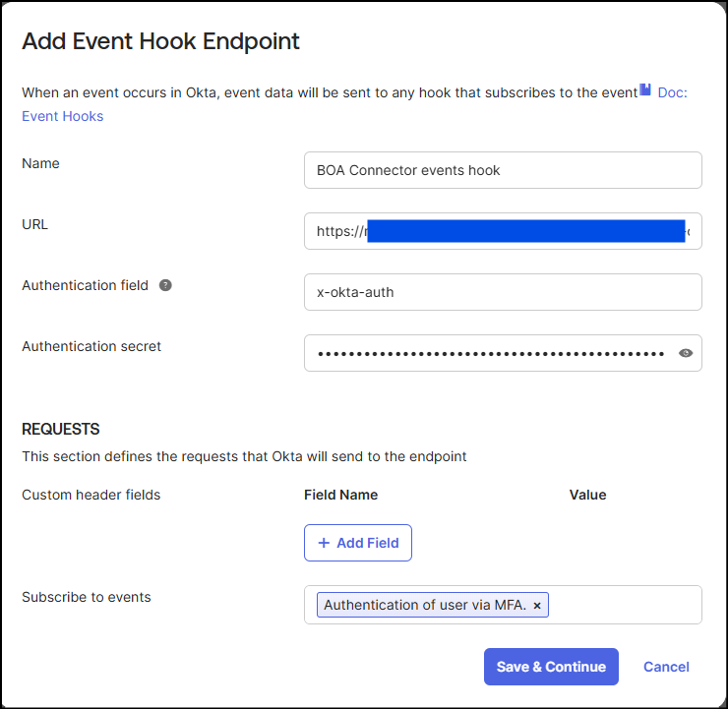Image resolution: width=728 pixels, height=709 pixels.
Task: Reveal the authentication secret with eye icon
Action: point(686,354)
